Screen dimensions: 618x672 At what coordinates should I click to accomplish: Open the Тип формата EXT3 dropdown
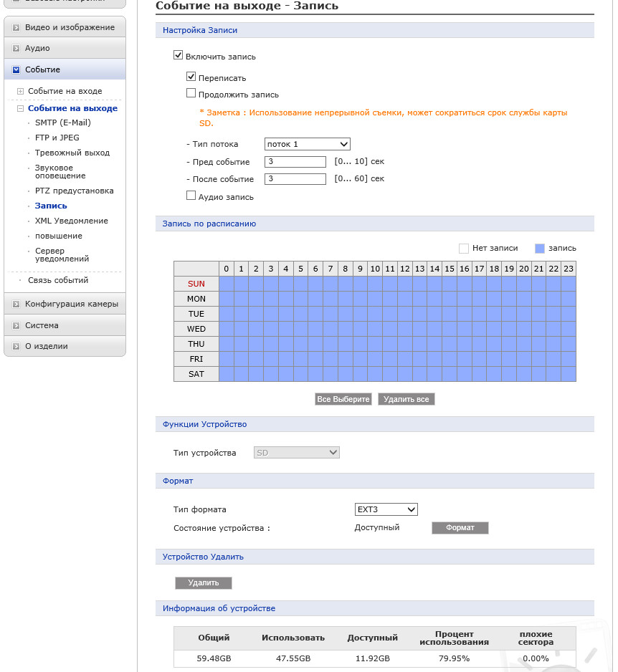[386, 509]
